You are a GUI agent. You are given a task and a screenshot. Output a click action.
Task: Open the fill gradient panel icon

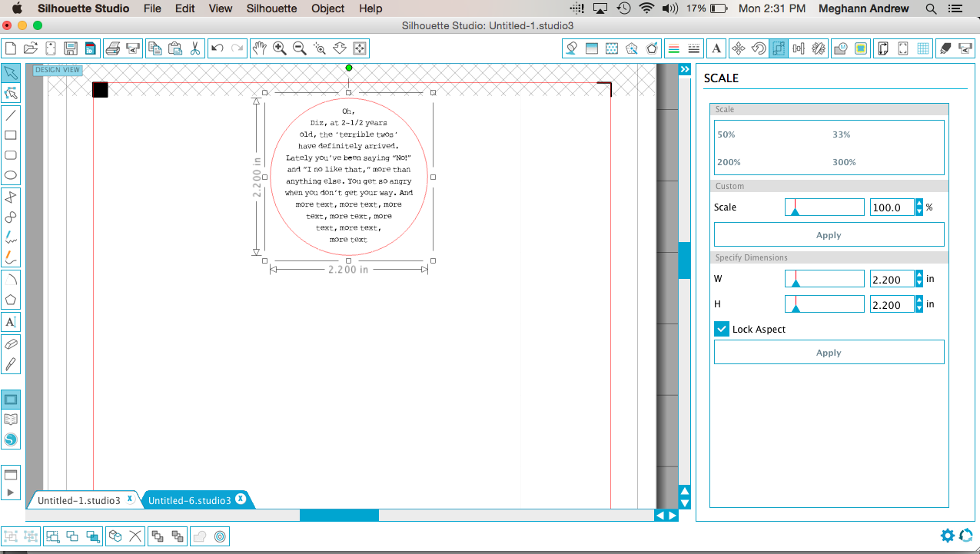coord(591,48)
